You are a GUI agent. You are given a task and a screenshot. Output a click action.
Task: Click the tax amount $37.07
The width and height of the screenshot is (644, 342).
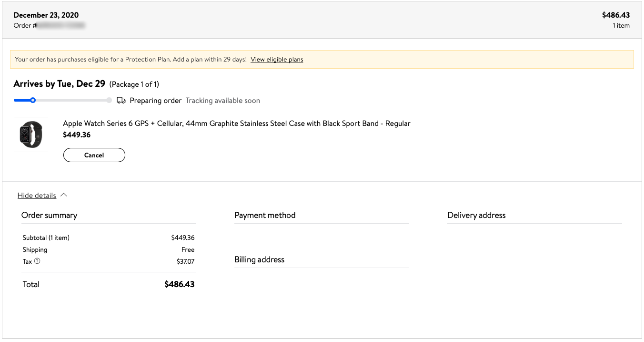click(185, 261)
